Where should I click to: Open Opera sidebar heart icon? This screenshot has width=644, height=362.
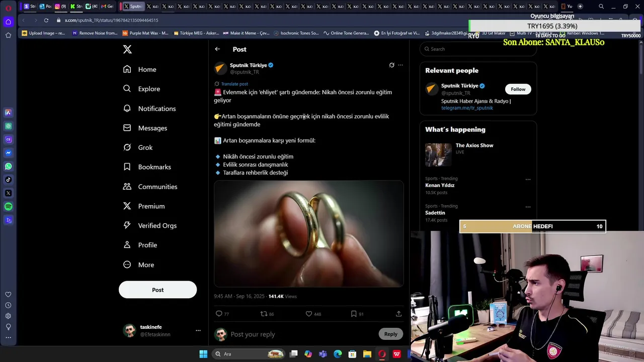point(8,295)
